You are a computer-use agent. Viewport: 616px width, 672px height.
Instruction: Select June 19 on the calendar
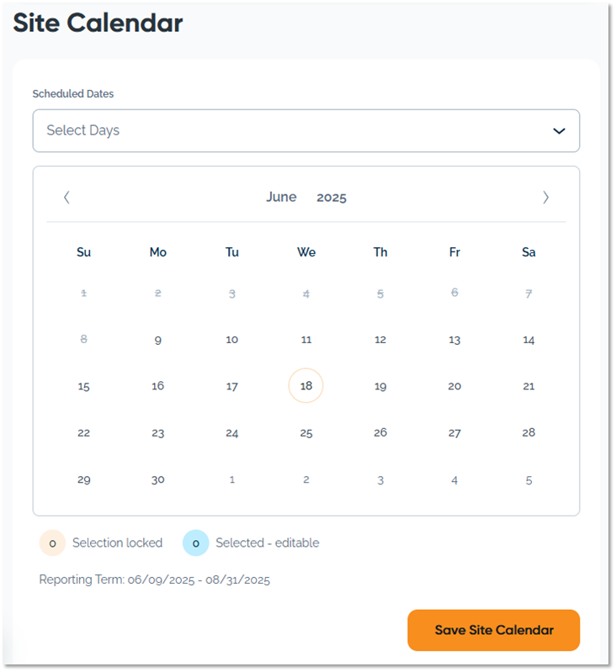click(x=380, y=386)
